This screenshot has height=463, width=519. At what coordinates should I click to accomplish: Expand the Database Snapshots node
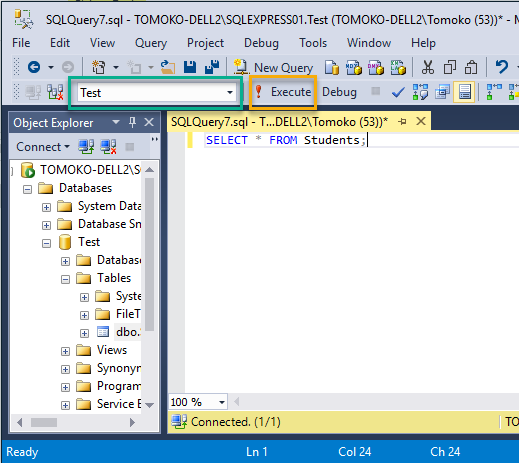(x=46, y=226)
